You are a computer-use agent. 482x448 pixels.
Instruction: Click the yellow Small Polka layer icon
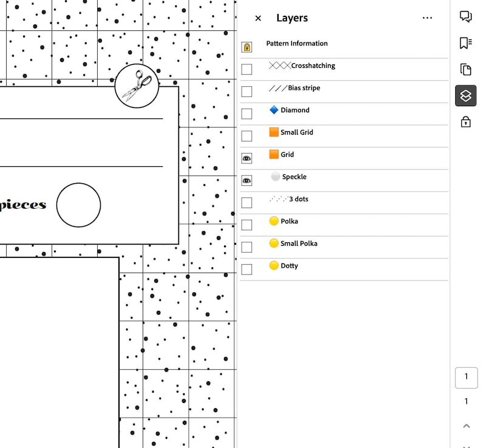(274, 243)
